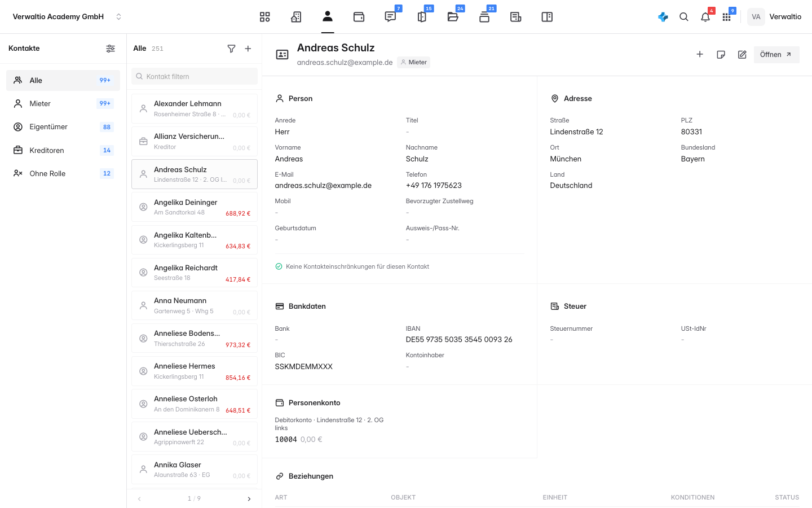
Task: Select Eigentümer in the contacts sidebar
Action: tap(63, 127)
